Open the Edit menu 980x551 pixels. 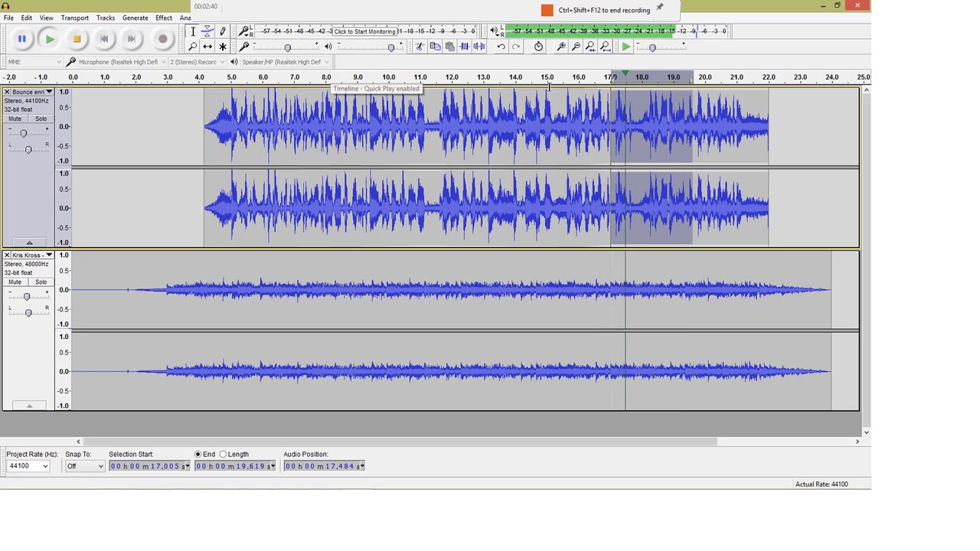pyautogui.click(x=27, y=18)
